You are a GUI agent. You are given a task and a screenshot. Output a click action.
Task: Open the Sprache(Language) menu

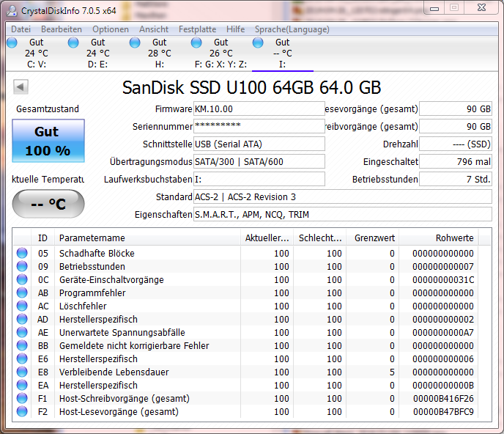[x=292, y=29]
